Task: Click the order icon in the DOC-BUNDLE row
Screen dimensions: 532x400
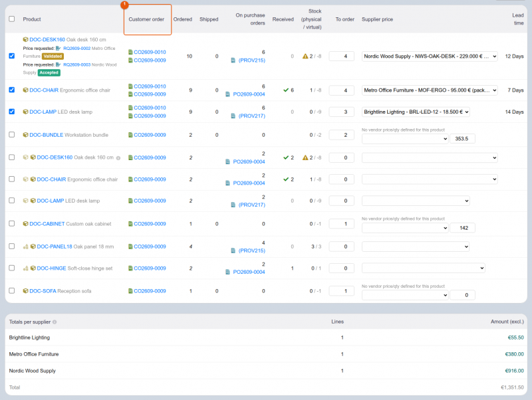Action: click(x=130, y=135)
